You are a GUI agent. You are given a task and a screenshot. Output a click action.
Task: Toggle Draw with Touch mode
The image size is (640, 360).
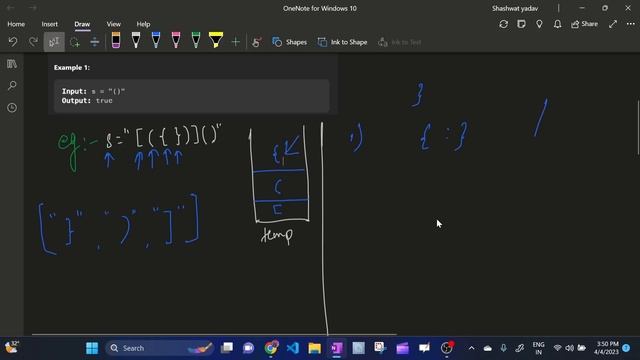(x=257, y=42)
